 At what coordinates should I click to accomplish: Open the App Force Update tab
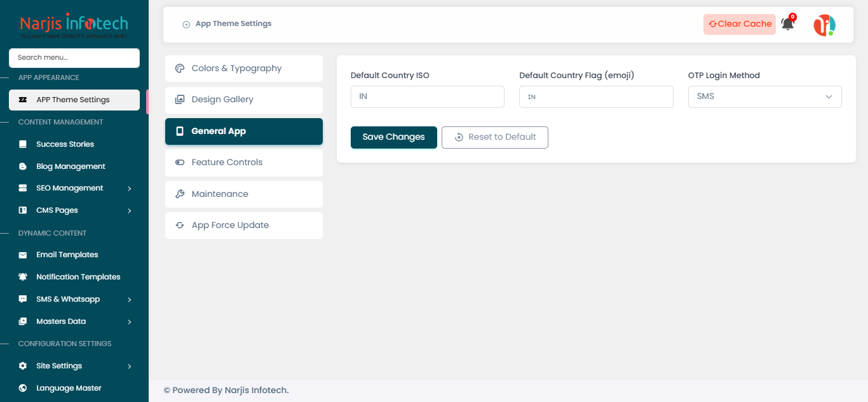244,225
